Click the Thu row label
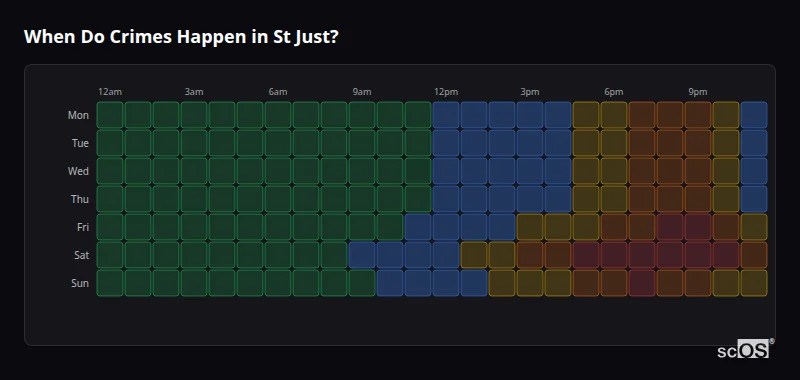The height and width of the screenshot is (380, 800). pyautogui.click(x=80, y=199)
